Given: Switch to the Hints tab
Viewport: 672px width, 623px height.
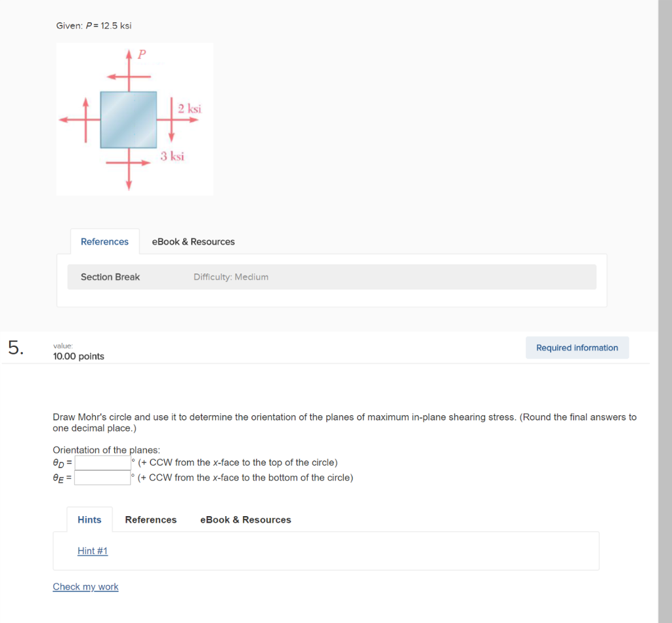Looking at the screenshot, I should point(89,519).
